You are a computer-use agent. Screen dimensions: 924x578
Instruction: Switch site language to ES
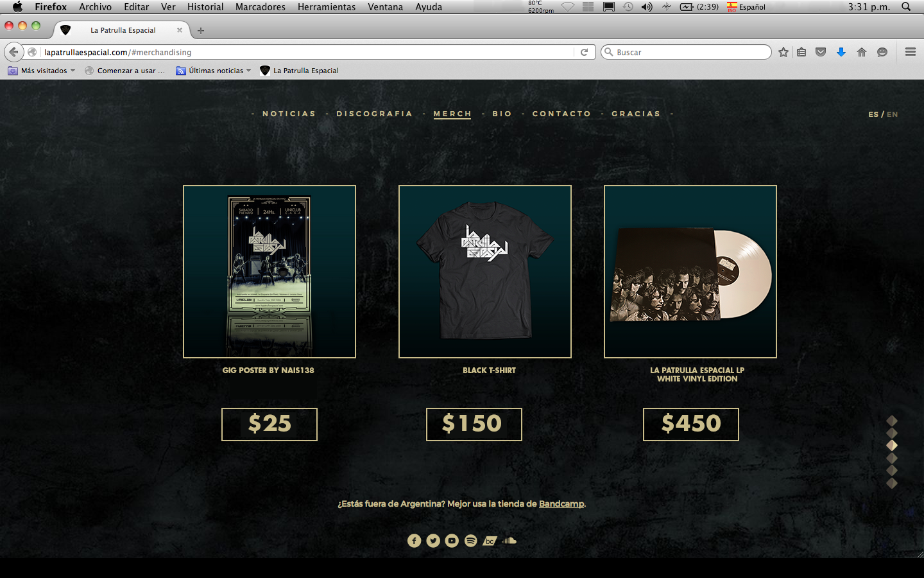[x=873, y=114]
